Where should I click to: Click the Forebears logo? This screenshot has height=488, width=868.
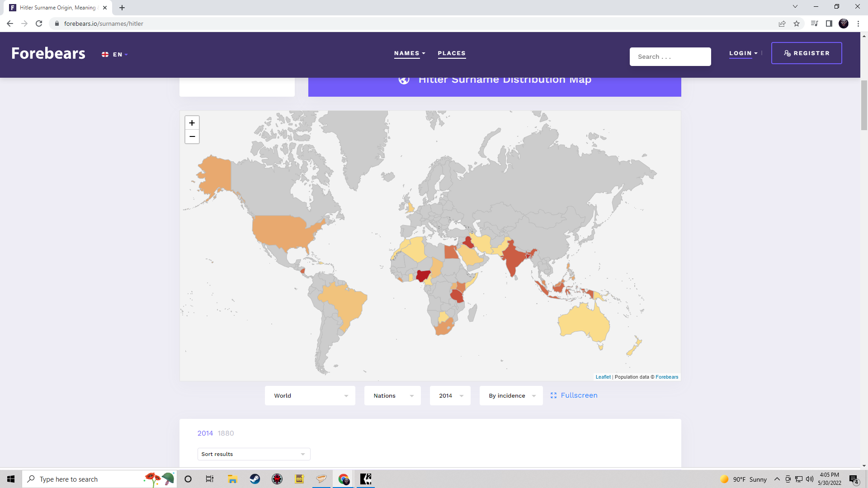click(x=48, y=53)
